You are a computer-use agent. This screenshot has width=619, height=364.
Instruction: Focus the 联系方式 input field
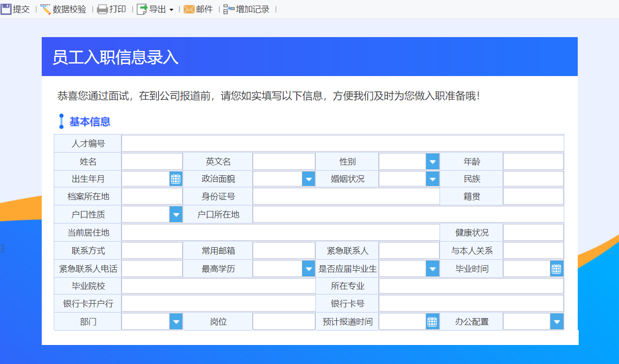click(152, 250)
